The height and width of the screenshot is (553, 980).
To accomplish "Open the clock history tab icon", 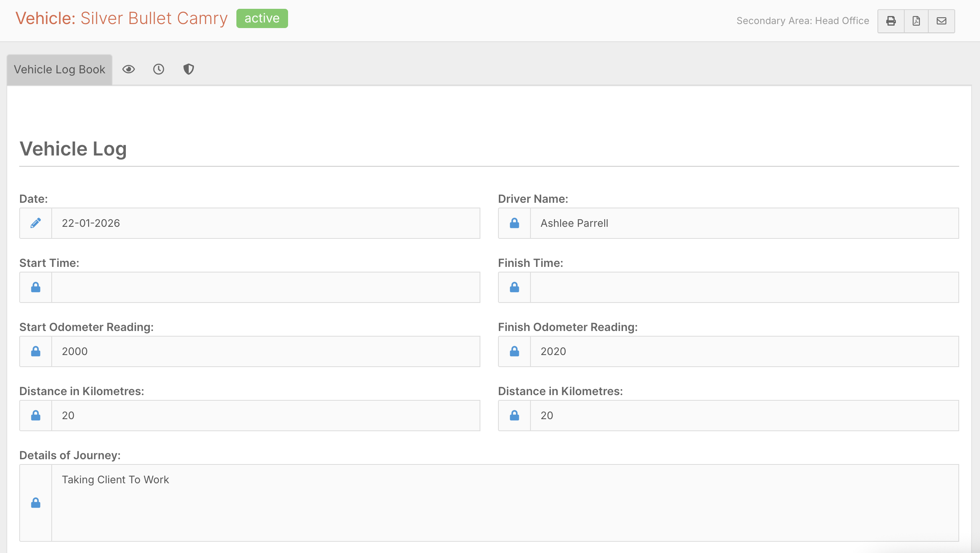I will pyautogui.click(x=159, y=69).
